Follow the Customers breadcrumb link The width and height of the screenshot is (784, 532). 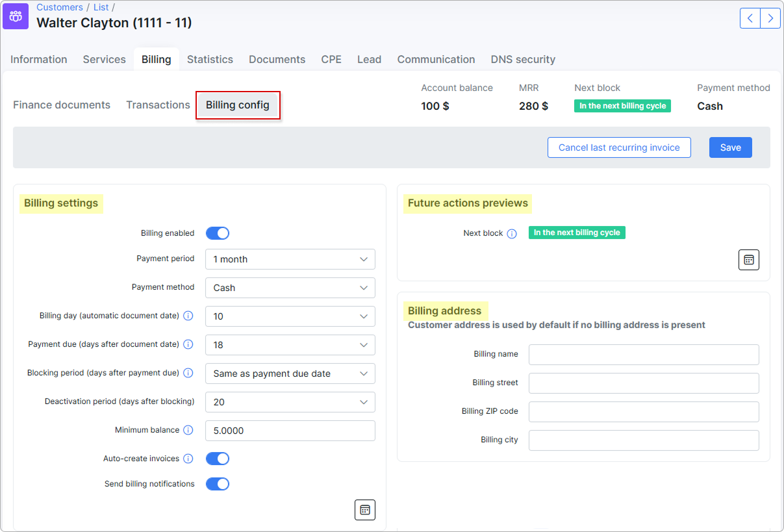coord(60,7)
